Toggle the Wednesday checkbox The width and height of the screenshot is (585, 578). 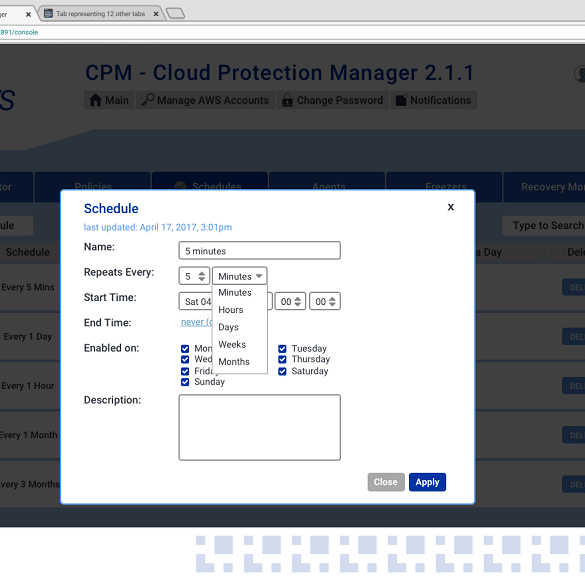coord(185,359)
